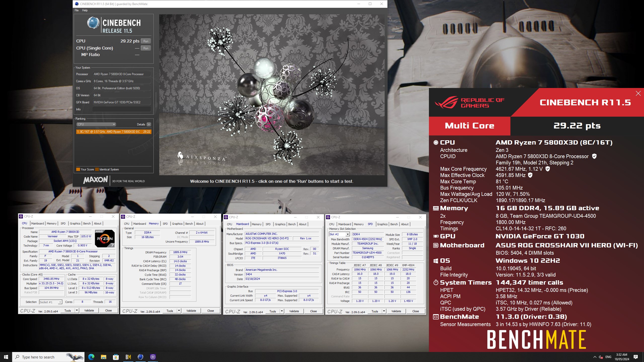The width and height of the screenshot is (644, 362).
Task: Click the rendered Cinebench scene preview
Action: [272, 95]
